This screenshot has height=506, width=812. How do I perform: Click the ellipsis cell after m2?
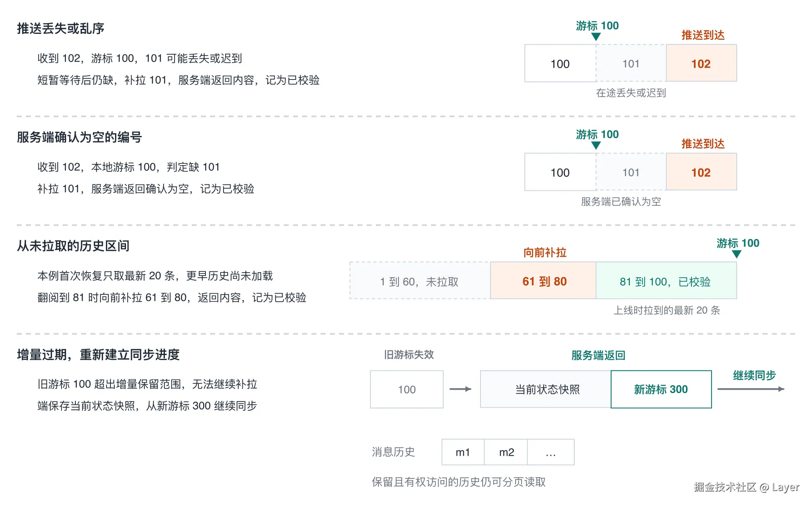pos(551,452)
